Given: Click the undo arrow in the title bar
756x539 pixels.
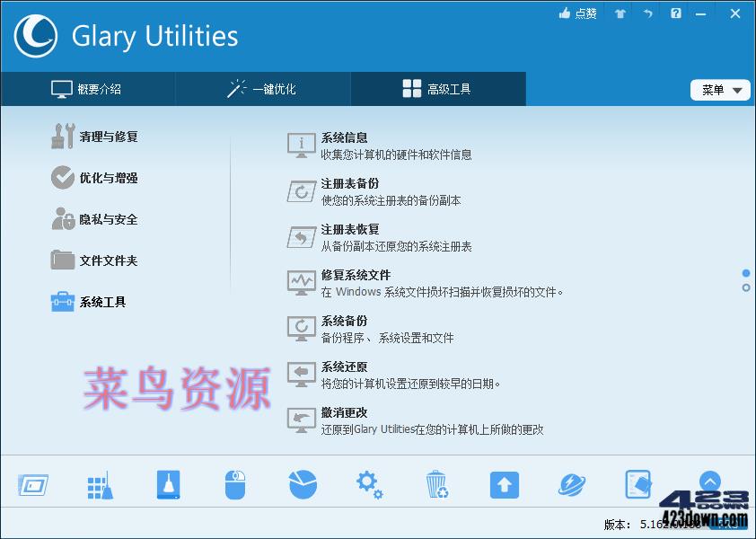Looking at the screenshot, I should 647,13.
